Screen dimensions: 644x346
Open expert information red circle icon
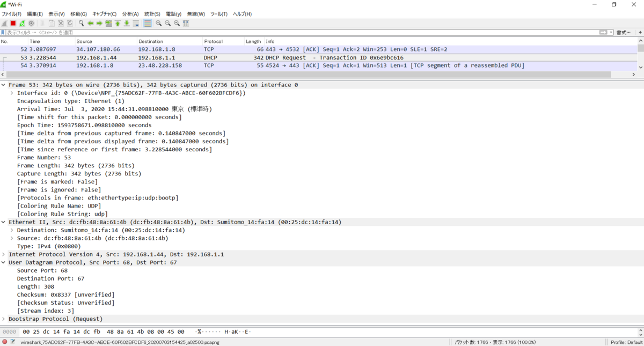[4, 342]
